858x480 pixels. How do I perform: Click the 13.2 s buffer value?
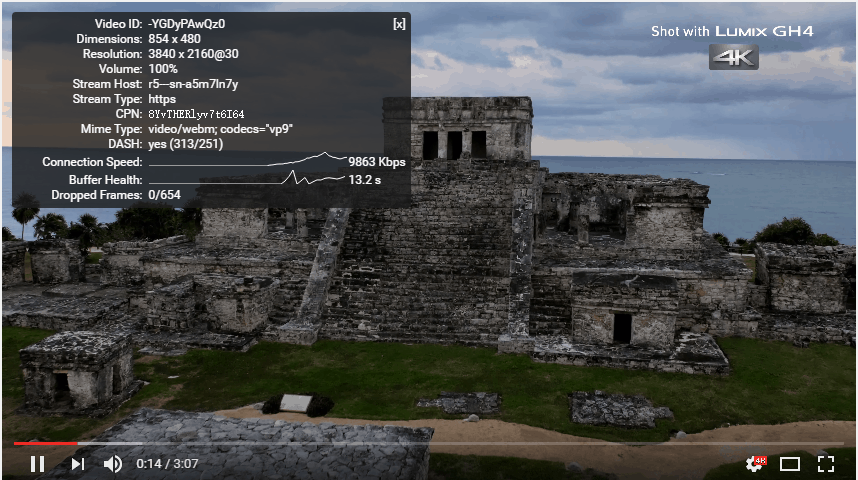tap(364, 180)
